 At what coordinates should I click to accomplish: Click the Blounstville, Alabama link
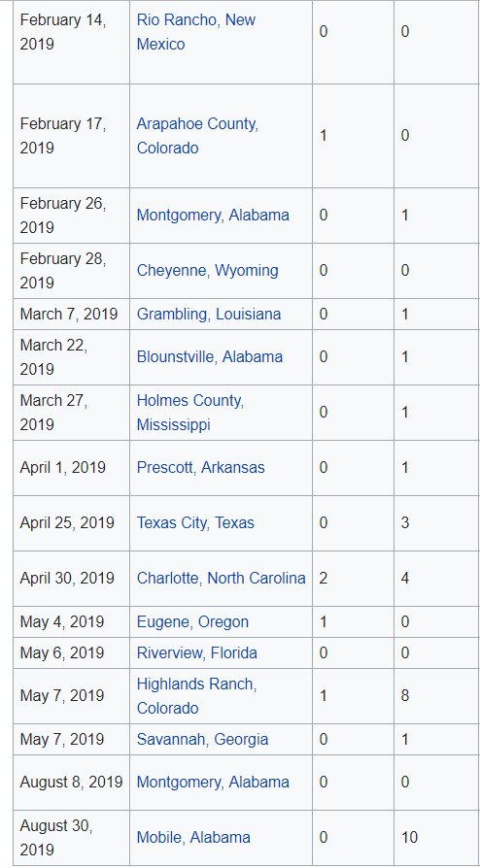[210, 356]
